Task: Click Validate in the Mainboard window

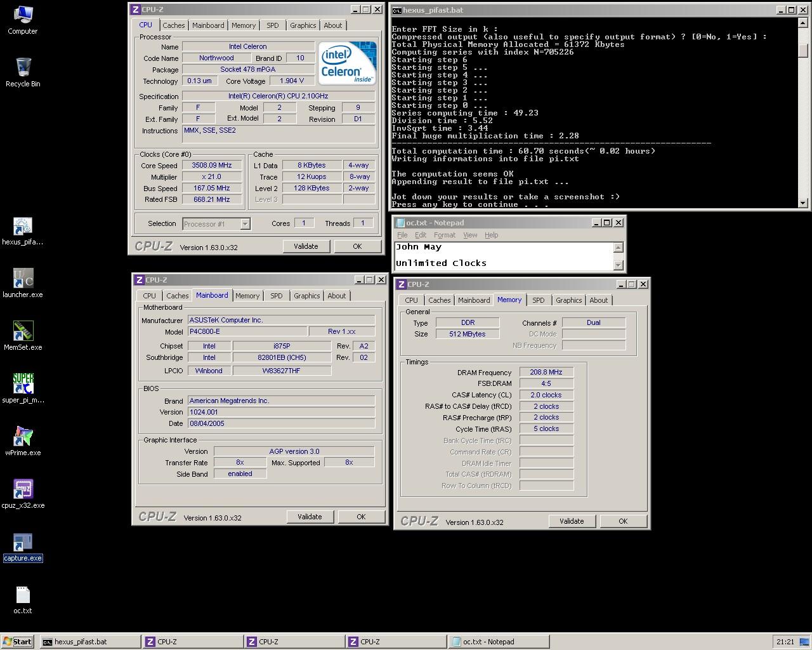Action: click(310, 517)
